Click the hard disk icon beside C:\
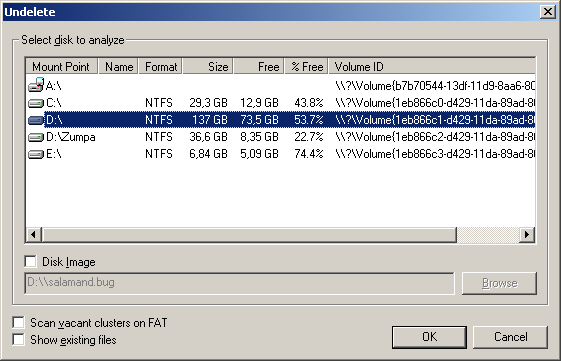This screenshot has height=361, width=561. [36, 103]
